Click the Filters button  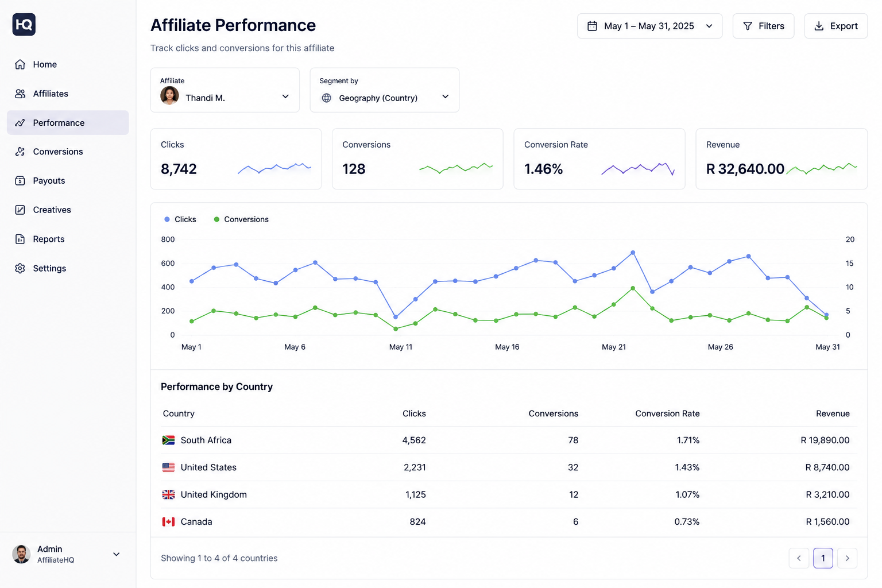tap(763, 26)
